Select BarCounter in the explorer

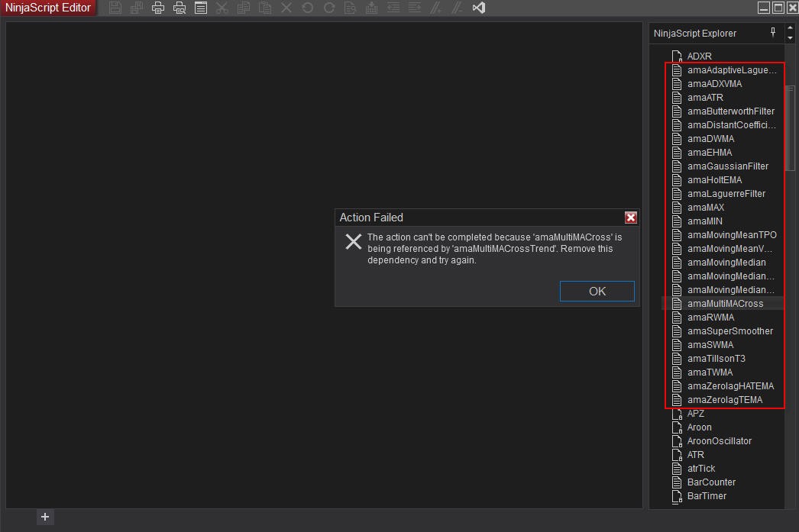click(x=711, y=482)
